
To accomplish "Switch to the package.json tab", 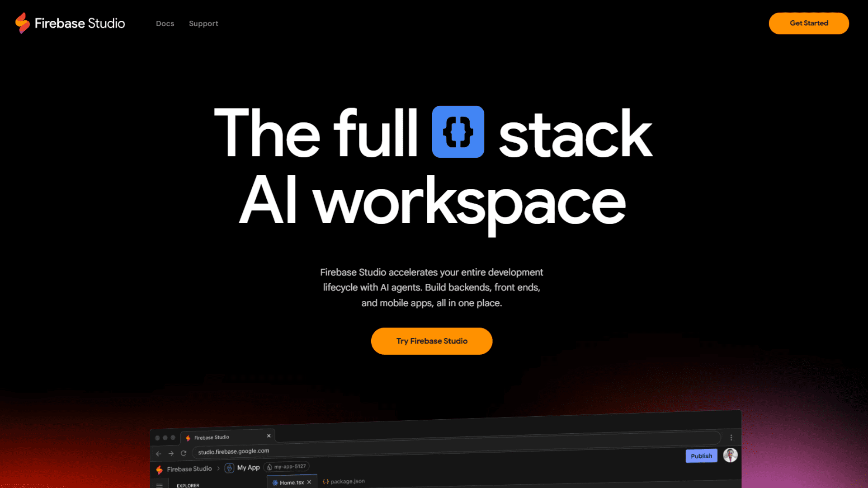I will click(344, 481).
